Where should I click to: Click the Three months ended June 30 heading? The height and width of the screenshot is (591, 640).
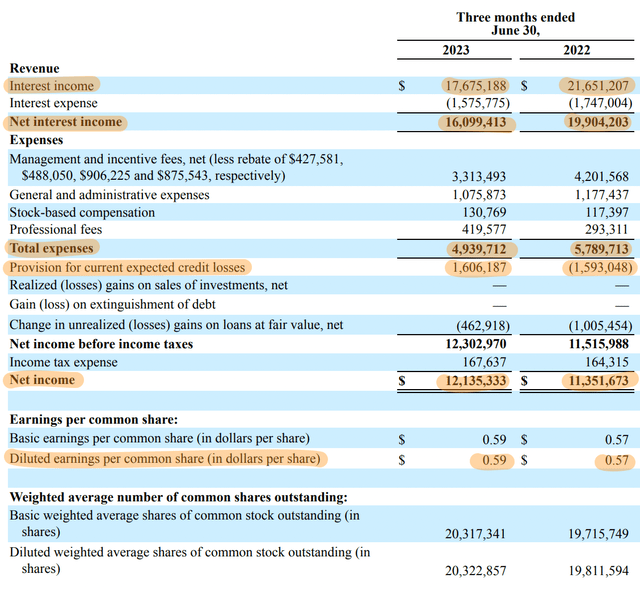pyautogui.click(x=516, y=24)
